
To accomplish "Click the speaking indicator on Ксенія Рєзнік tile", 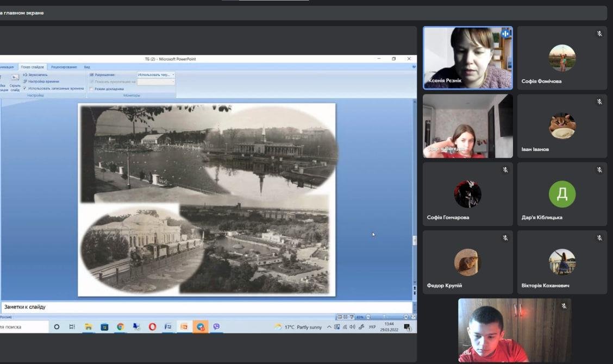I will tap(505, 34).
